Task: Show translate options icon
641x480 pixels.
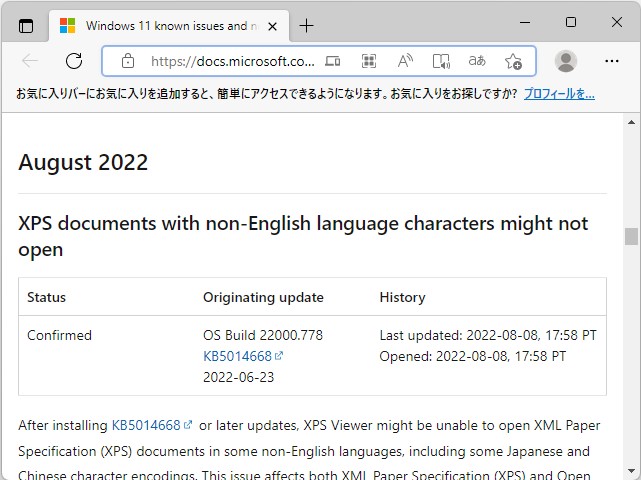Action: 477,61
